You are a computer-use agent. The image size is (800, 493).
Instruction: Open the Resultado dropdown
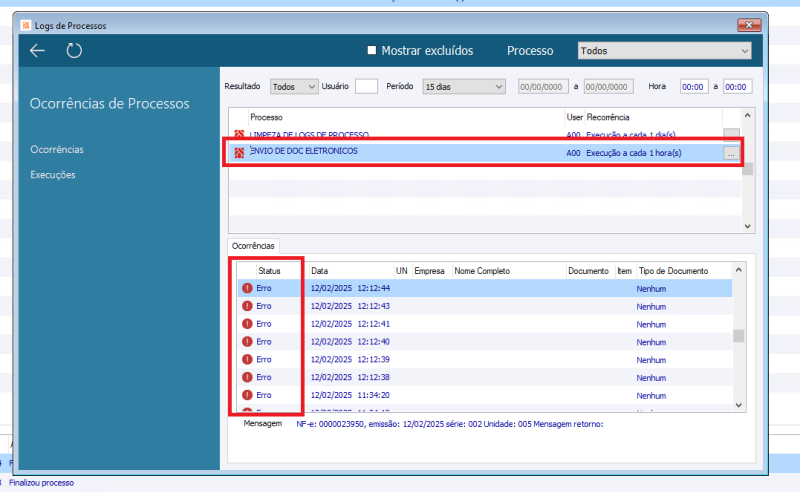(x=294, y=87)
